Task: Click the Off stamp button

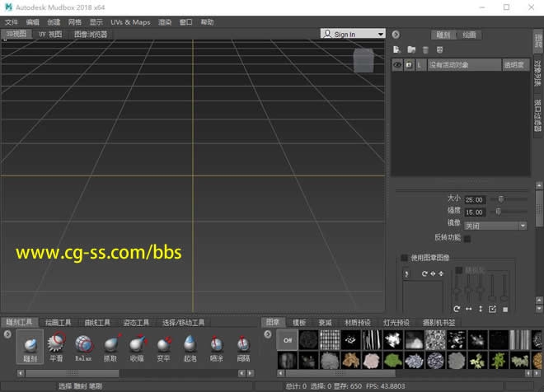Action: [x=288, y=339]
